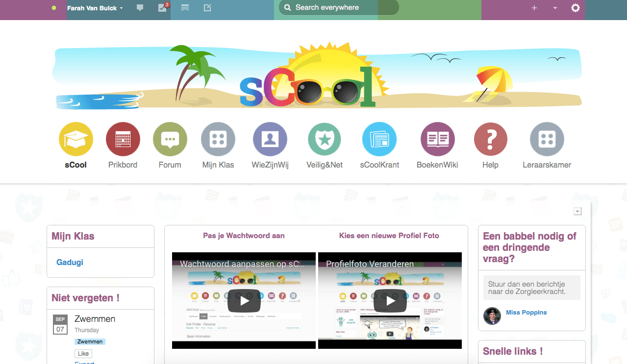This screenshot has height=364, width=627.
Task: Open the Help question mark icon
Action: (490, 139)
